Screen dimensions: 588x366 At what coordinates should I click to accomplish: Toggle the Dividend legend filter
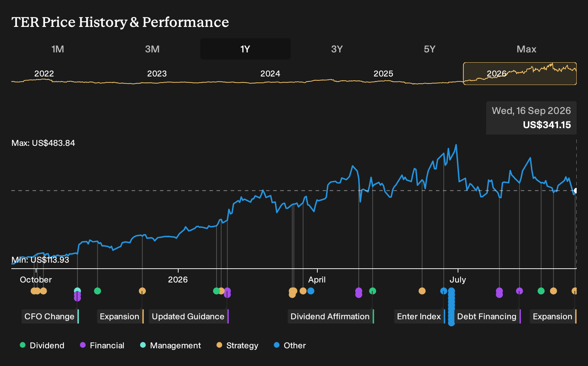click(x=42, y=345)
